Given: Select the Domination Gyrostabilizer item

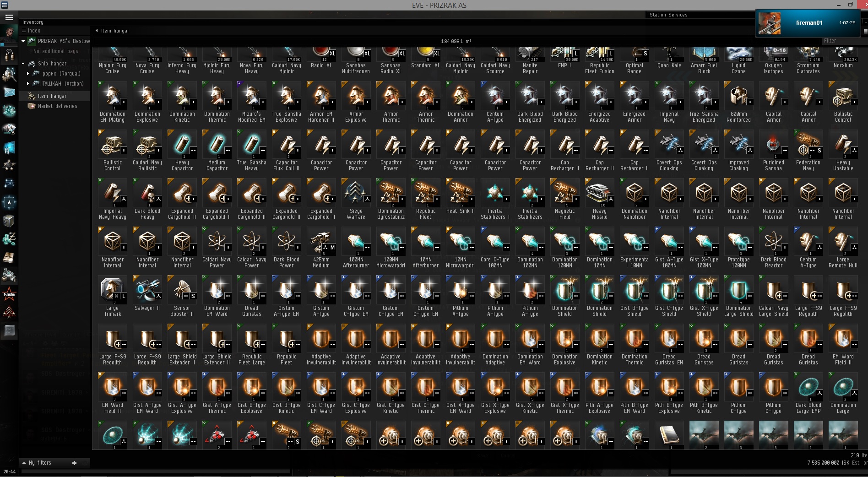Looking at the screenshot, I should tap(391, 199).
